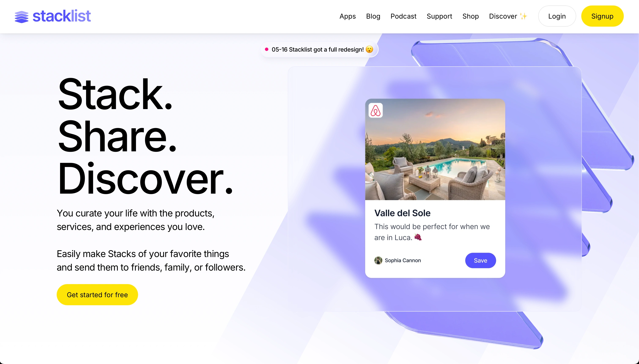
Task: Click the Login button
Action: click(557, 16)
